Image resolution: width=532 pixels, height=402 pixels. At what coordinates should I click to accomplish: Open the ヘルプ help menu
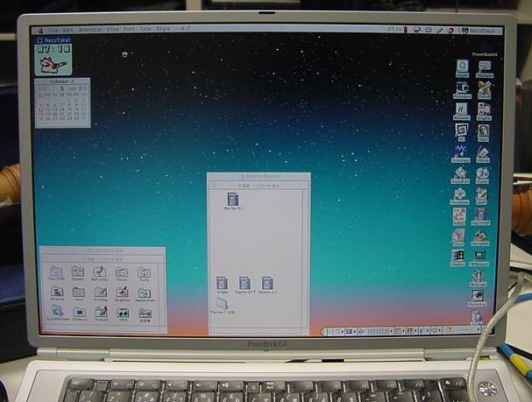(182, 29)
